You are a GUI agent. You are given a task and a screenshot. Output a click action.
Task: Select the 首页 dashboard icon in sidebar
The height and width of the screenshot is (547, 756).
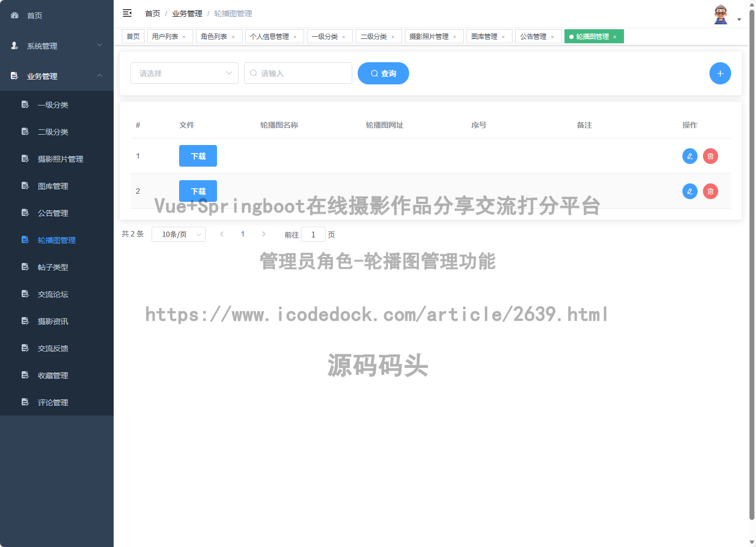[x=14, y=15]
